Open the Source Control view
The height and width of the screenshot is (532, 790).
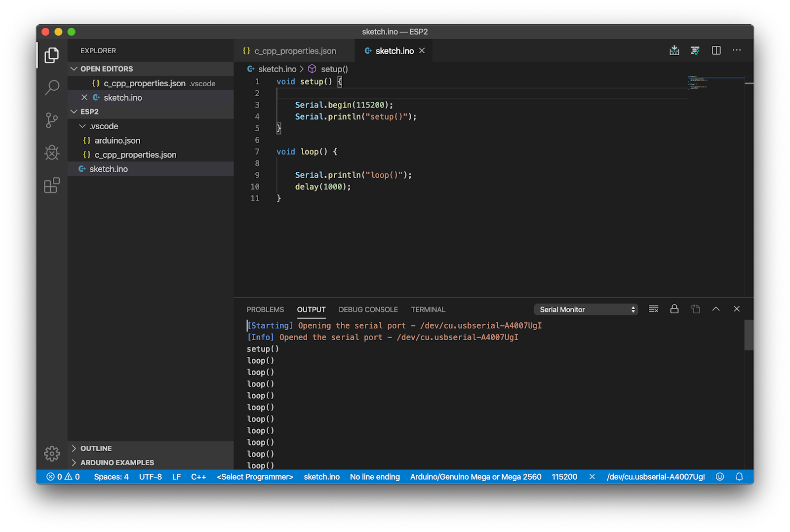pyautogui.click(x=51, y=120)
